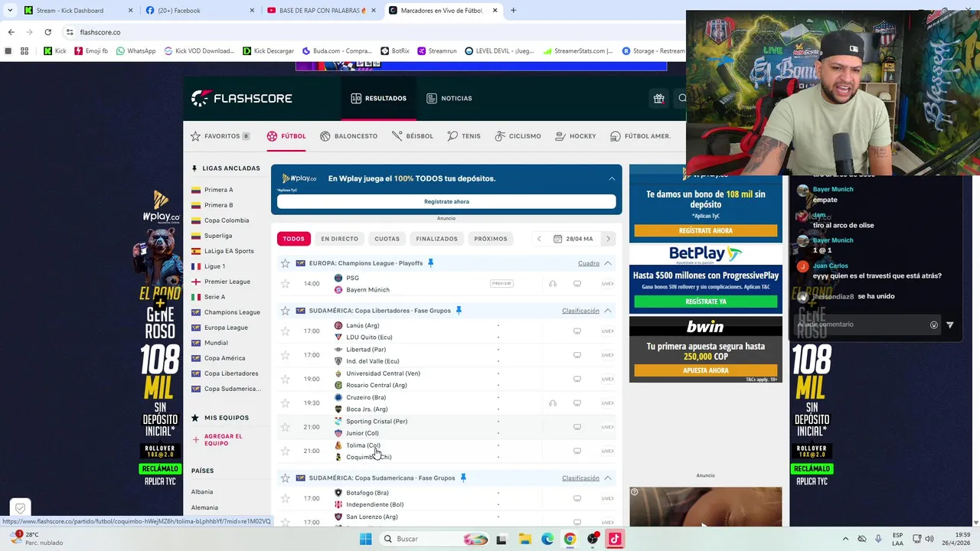Click the audio headphones icon for PSG match

pyautogui.click(x=553, y=284)
